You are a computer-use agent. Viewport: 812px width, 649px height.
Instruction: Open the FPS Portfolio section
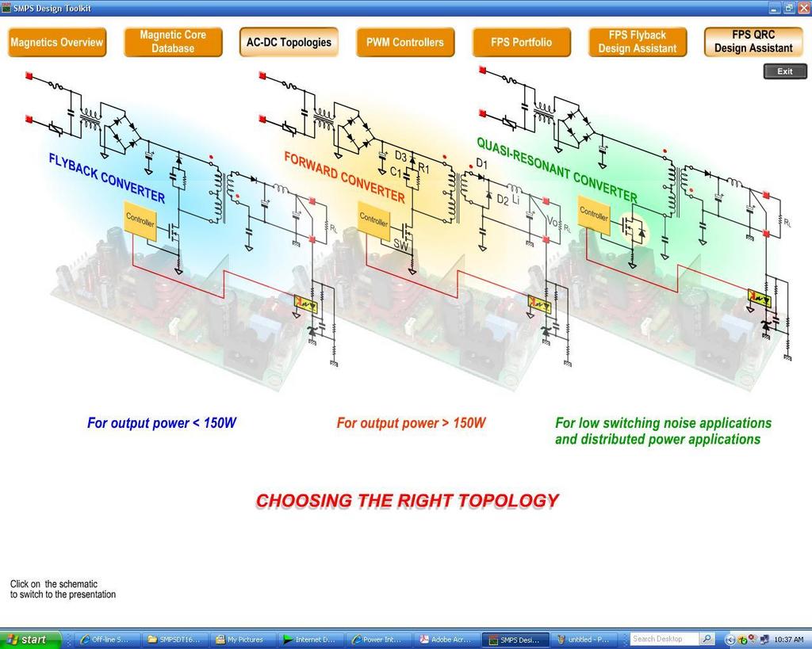[x=522, y=43]
